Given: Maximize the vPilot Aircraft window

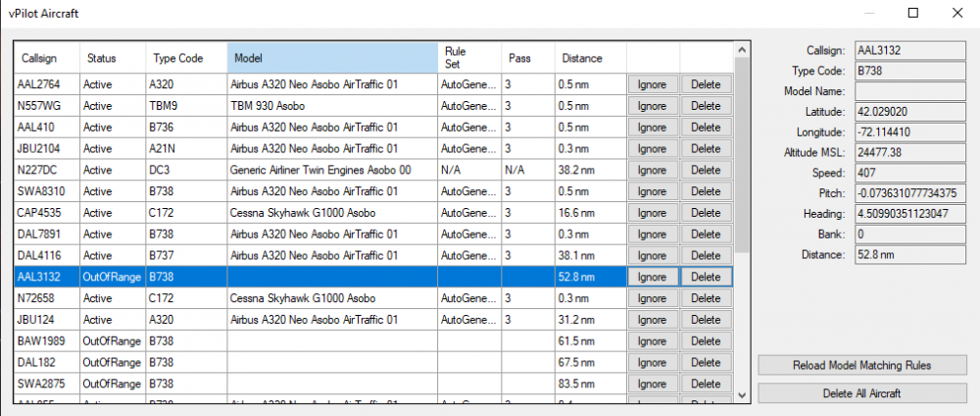Looking at the screenshot, I should pyautogui.click(x=913, y=14).
